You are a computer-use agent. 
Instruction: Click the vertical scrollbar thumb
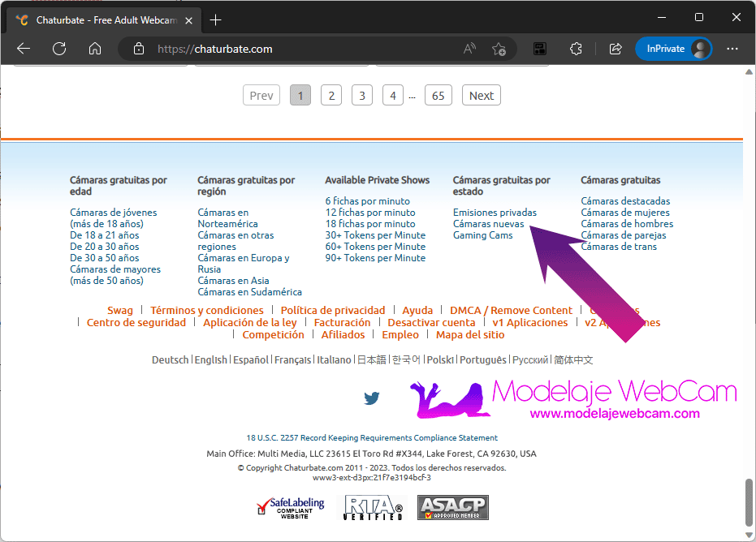click(749, 503)
